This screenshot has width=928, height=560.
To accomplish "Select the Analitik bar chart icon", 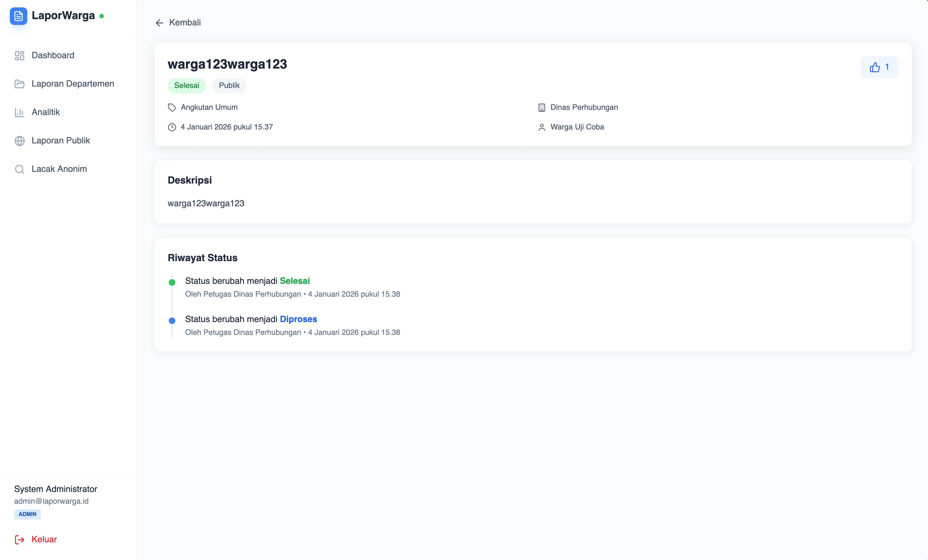I will 19,112.
